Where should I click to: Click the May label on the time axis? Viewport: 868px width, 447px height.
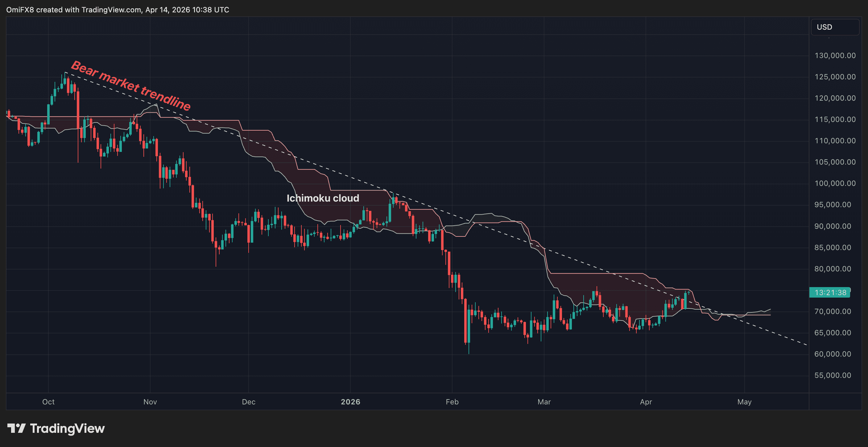tap(745, 402)
